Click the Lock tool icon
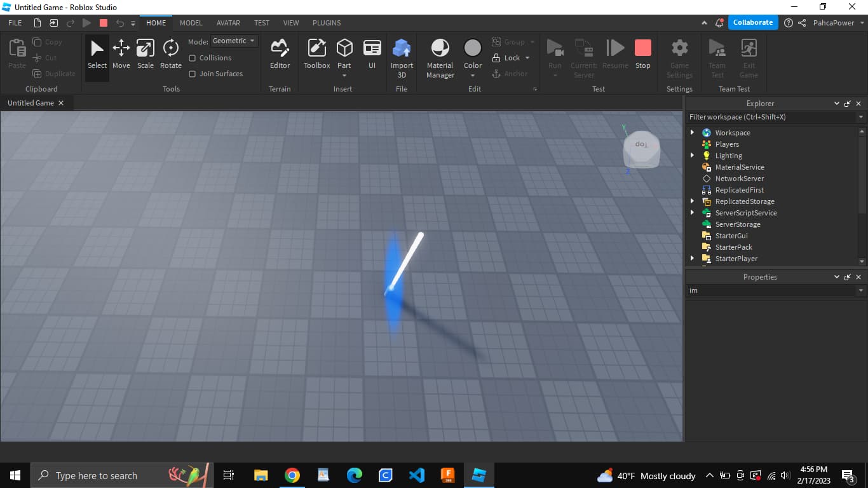This screenshot has height=488, width=868. coord(497,58)
